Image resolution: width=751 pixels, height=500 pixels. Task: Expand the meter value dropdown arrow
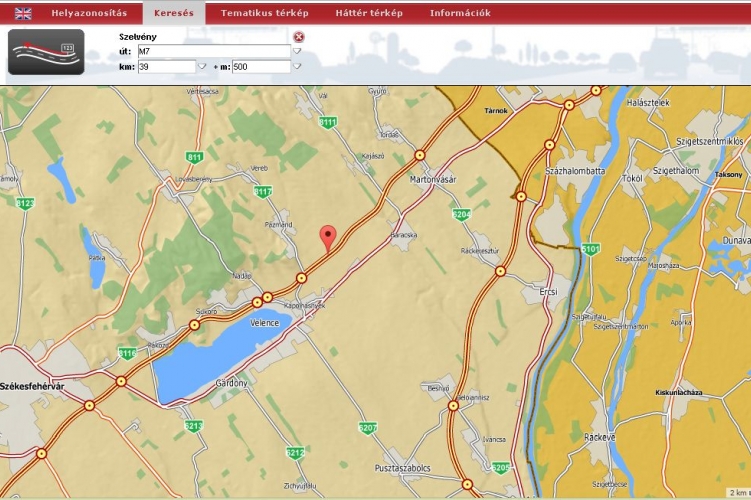pyautogui.click(x=297, y=67)
